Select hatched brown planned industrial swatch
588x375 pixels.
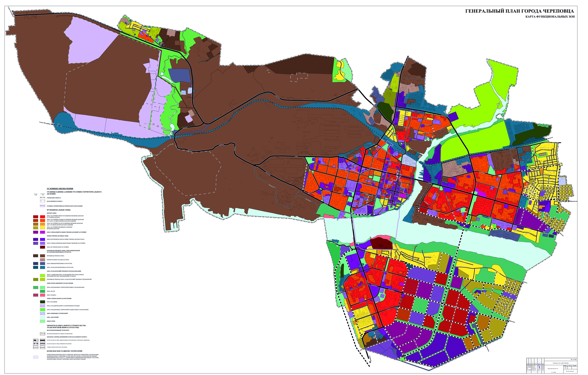point(36,256)
